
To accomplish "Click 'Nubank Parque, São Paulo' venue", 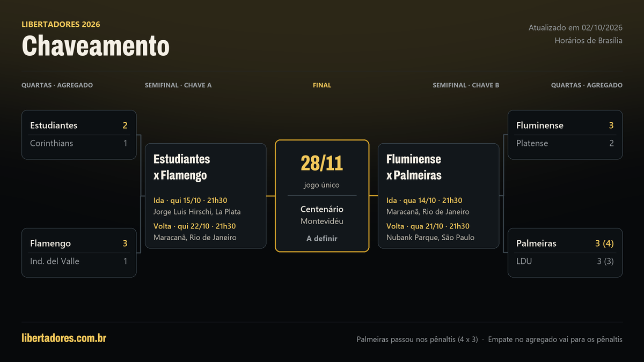I will click(x=430, y=237).
